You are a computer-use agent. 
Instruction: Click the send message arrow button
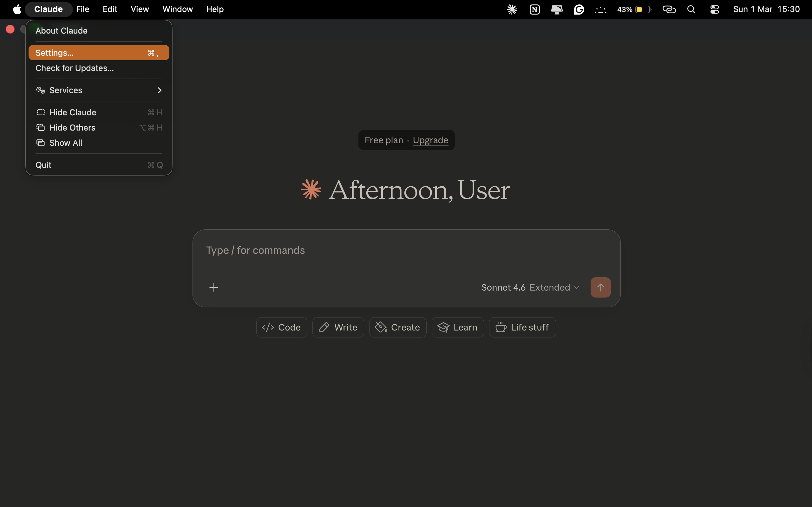[x=600, y=287]
